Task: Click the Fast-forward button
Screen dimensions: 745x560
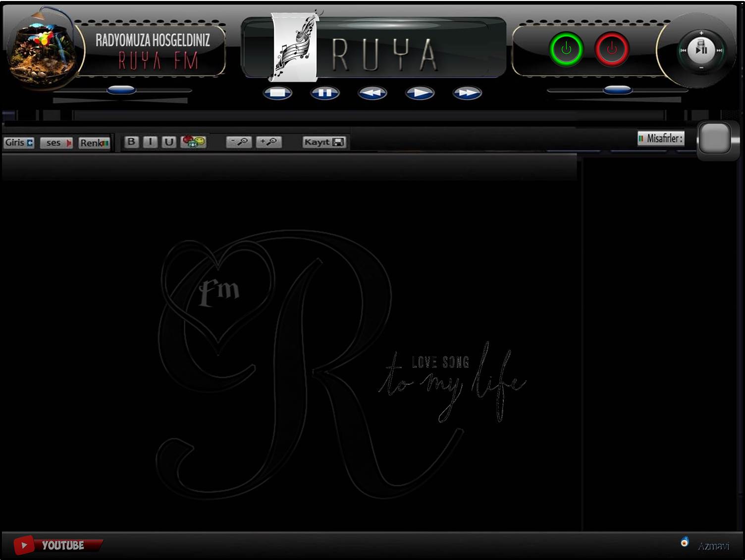Action: click(x=467, y=93)
